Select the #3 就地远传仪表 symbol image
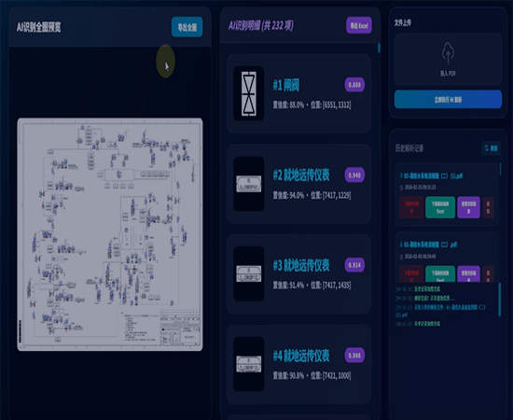This screenshot has width=513, height=420. (249, 273)
